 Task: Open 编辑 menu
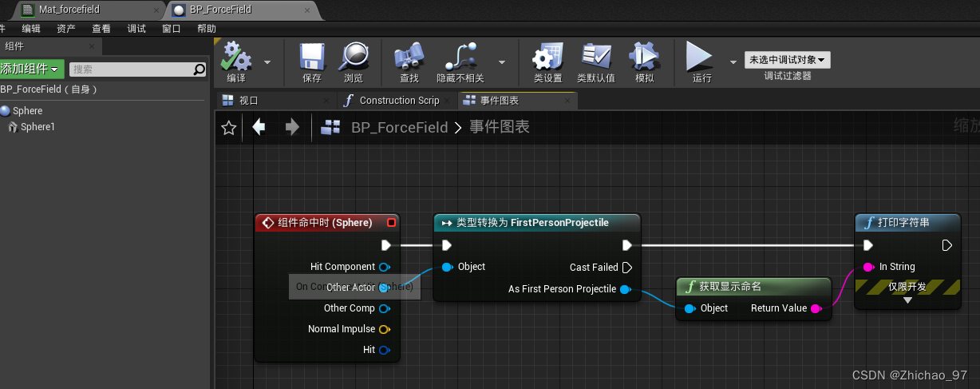click(31, 28)
